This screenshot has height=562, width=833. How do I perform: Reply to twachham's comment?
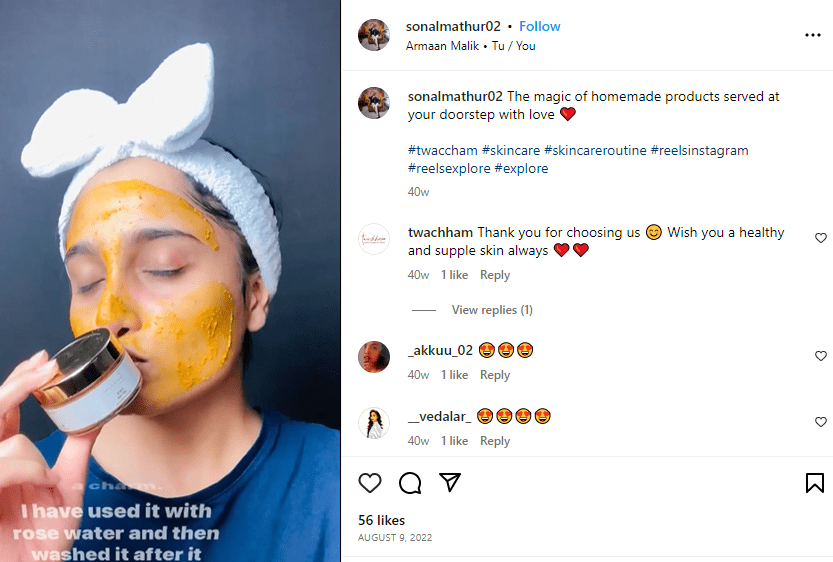[x=495, y=275]
